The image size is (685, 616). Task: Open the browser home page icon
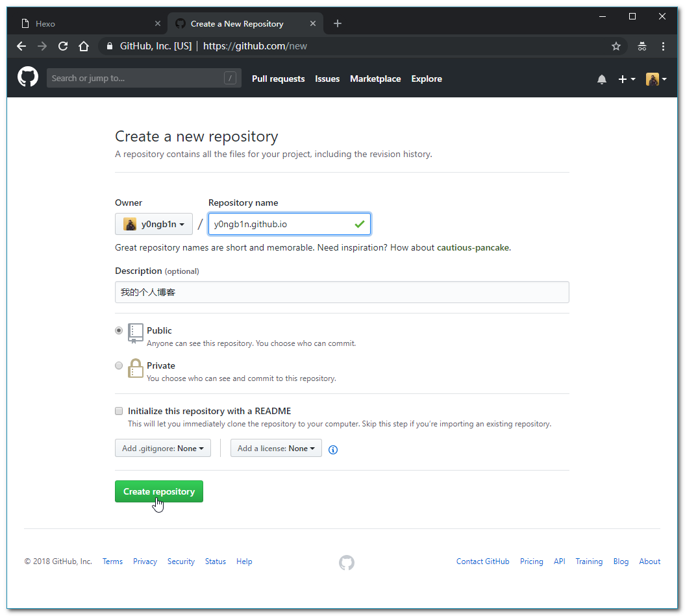pyautogui.click(x=84, y=46)
